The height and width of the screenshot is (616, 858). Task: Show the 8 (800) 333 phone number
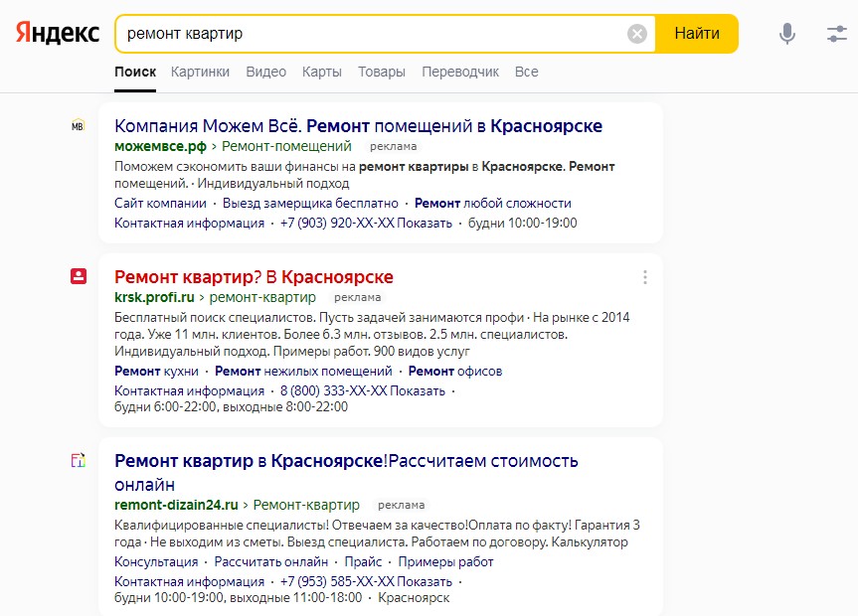pyautogui.click(x=418, y=390)
